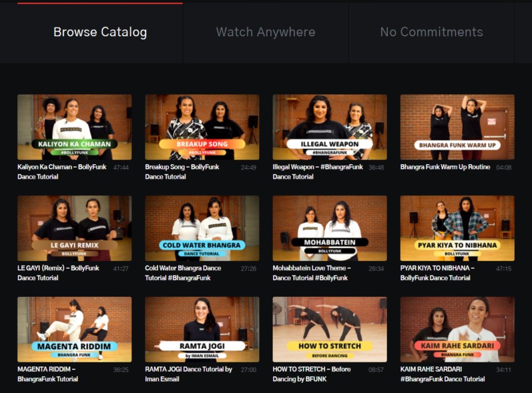Click title link Illegal Weapon – #BhangraFunk Dance Tutorial
Screen dimensions: 532x393
point(318,172)
